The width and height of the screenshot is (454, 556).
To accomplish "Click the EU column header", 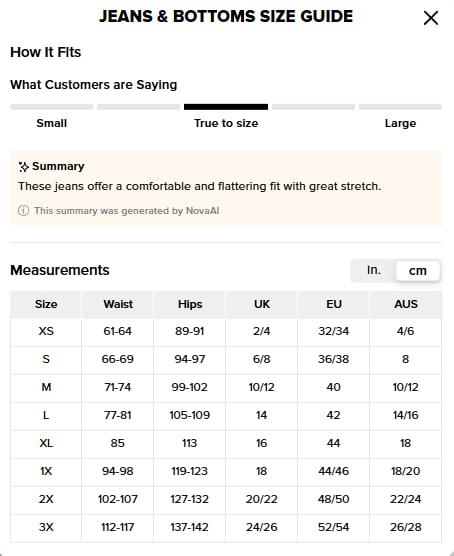I will pos(334,304).
